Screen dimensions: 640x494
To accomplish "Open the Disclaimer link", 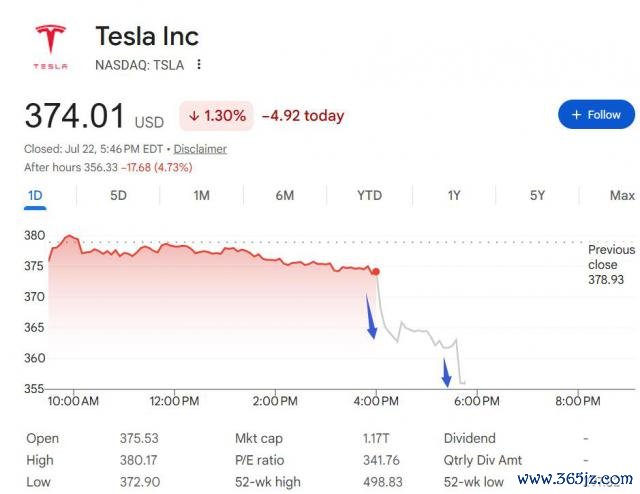I will (200, 149).
